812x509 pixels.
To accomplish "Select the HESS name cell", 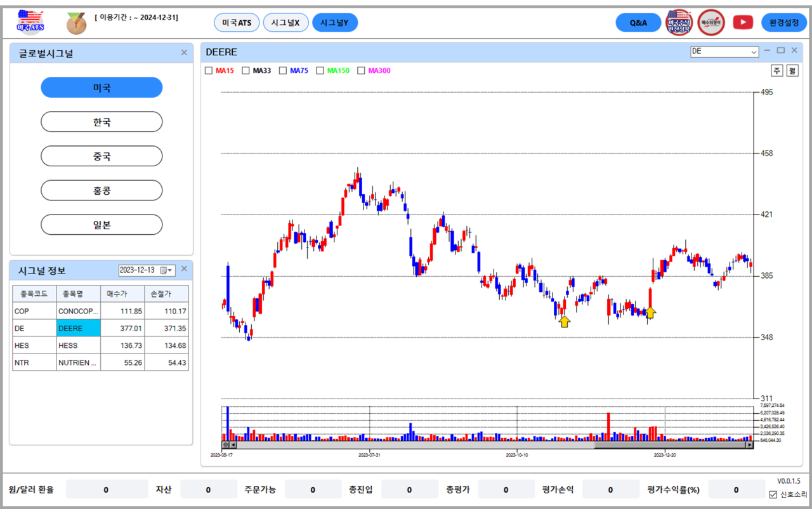I will click(78, 345).
